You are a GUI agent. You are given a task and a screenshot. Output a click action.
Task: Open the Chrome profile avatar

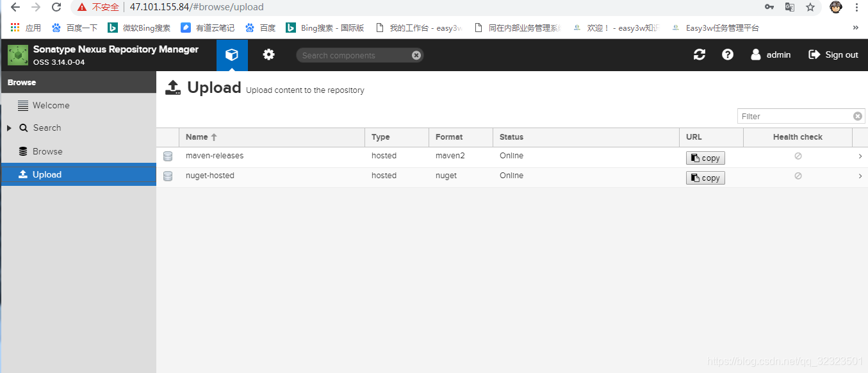click(x=836, y=7)
